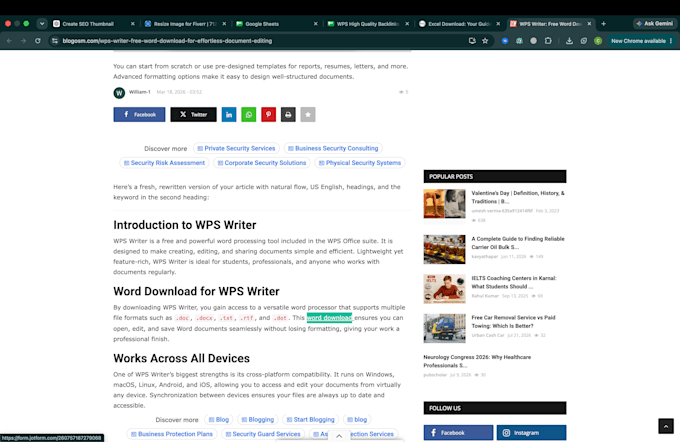The width and height of the screenshot is (680, 442).
Task: Add article to favorites star icon
Action: tap(308, 115)
